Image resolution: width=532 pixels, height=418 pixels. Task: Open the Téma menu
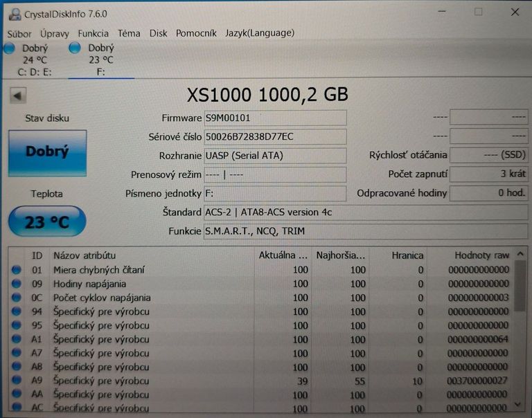click(x=129, y=33)
